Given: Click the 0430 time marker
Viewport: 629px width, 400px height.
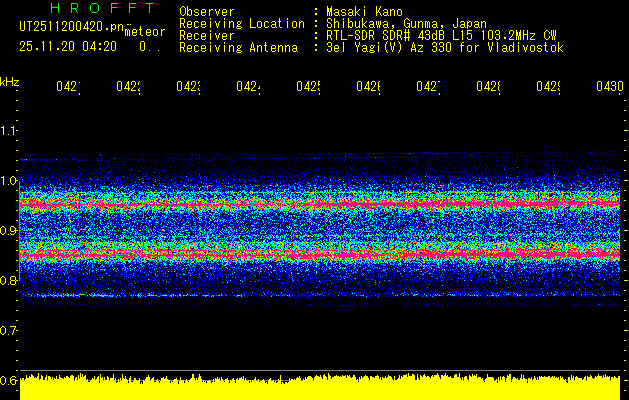Looking at the screenshot, I should coord(610,87).
